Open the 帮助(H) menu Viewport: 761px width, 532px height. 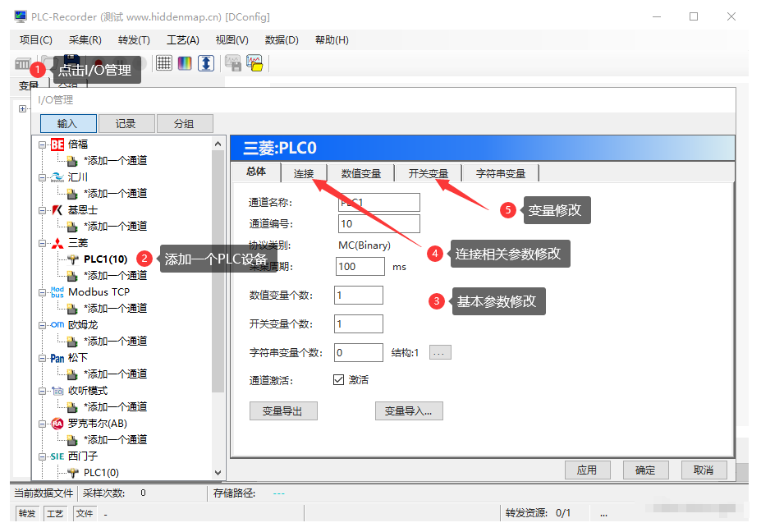click(x=332, y=39)
